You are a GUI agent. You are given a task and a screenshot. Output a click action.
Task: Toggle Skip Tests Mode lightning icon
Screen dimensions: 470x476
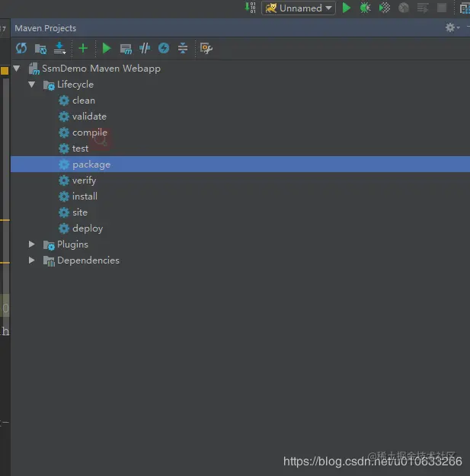tap(164, 48)
